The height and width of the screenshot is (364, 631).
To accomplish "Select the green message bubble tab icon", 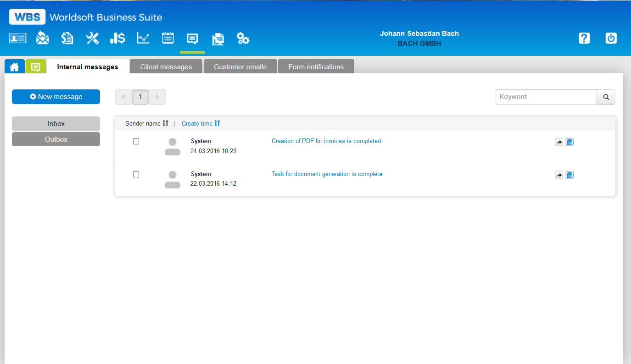I will point(35,67).
